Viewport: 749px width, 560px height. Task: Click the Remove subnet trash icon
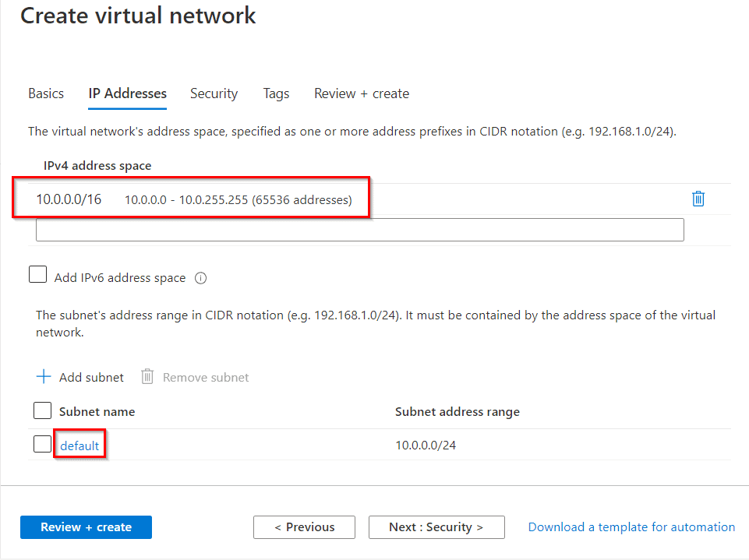click(147, 377)
